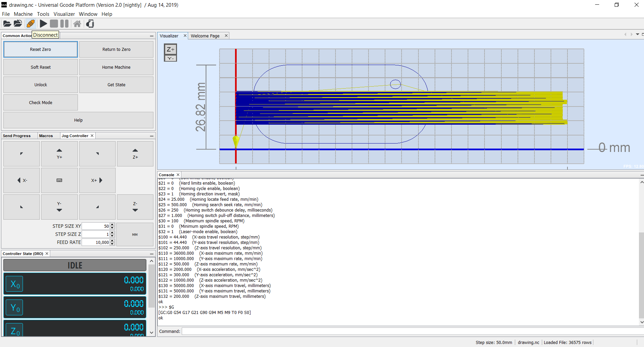This screenshot has width=644, height=347.
Task: Open the Visualizer menu
Action: click(x=64, y=14)
